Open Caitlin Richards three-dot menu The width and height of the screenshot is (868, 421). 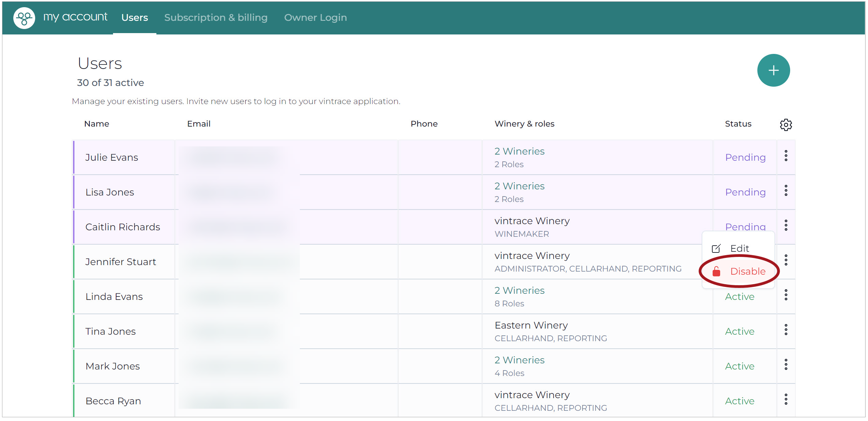(786, 226)
